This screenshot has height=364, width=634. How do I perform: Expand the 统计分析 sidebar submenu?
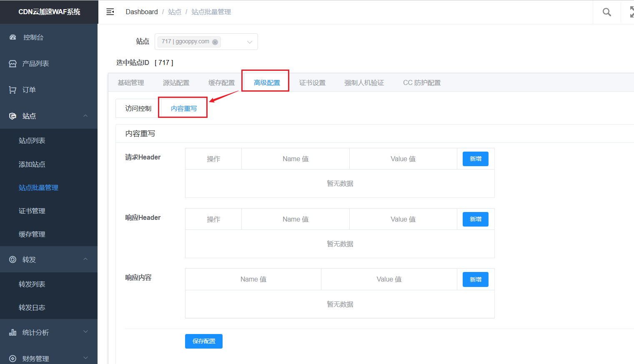[x=85, y=332]
